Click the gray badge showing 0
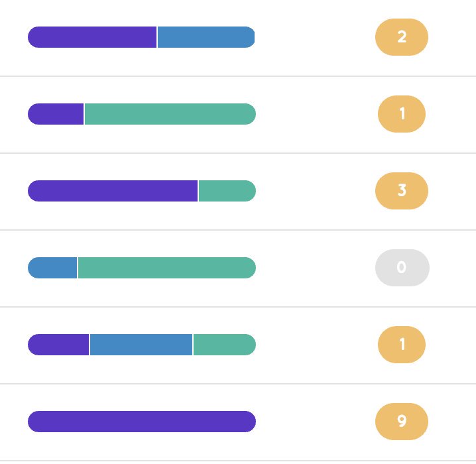The width and height of the screenshot is (476, 464). (402, 267)
